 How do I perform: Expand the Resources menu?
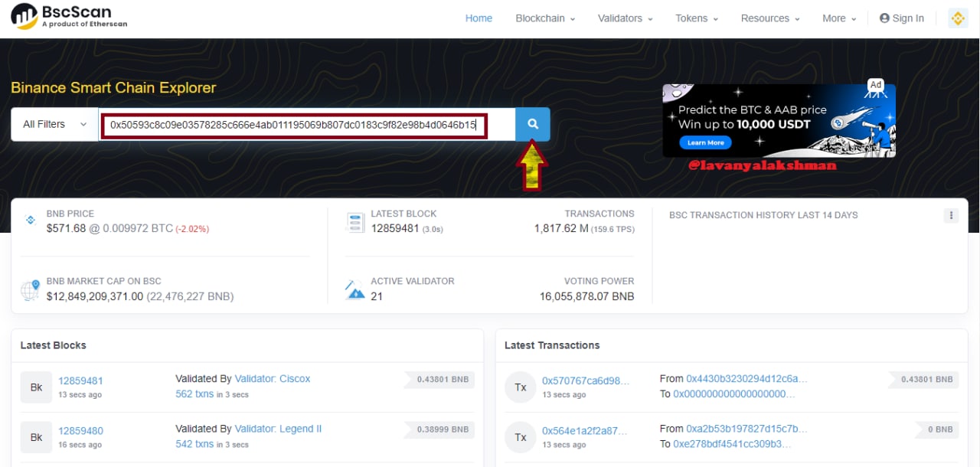(x=770, y=18)
